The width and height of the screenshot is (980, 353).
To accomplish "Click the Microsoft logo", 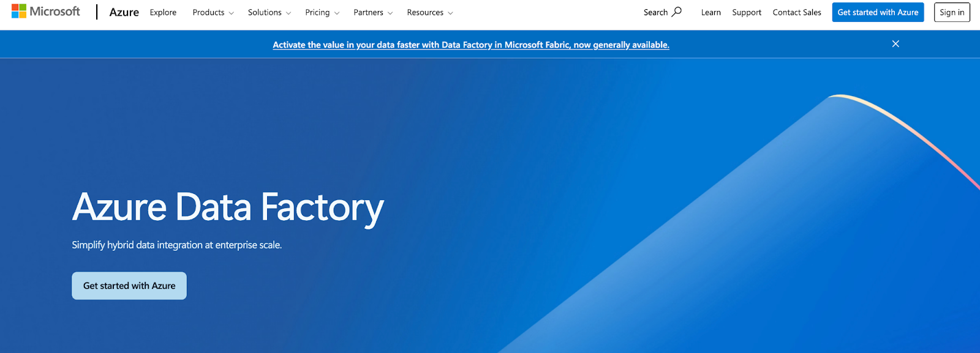I will [46, 12].
